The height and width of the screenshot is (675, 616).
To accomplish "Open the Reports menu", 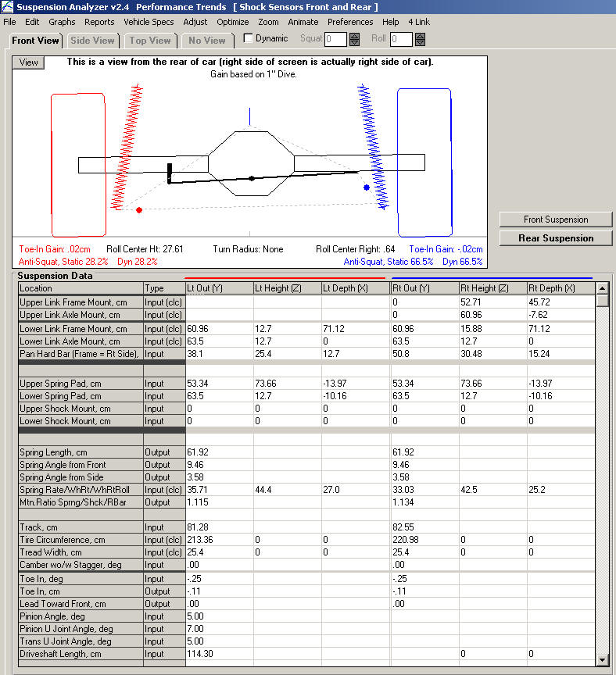I will coord(99,22).
